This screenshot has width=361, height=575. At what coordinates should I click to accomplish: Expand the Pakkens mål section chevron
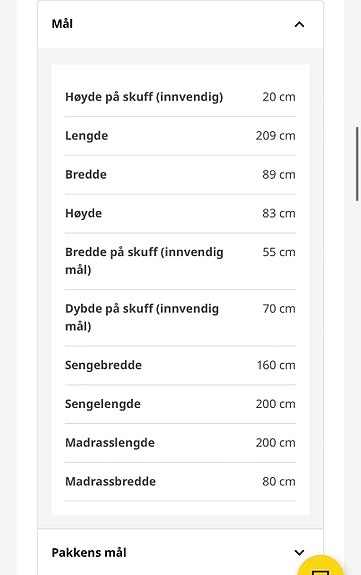click(299, 552)
